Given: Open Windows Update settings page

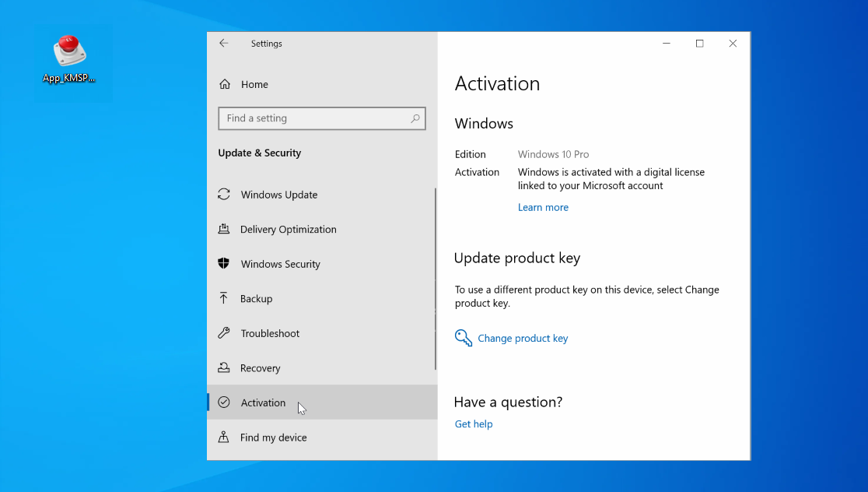Looking at the screenshot, I should pos(322,195).
